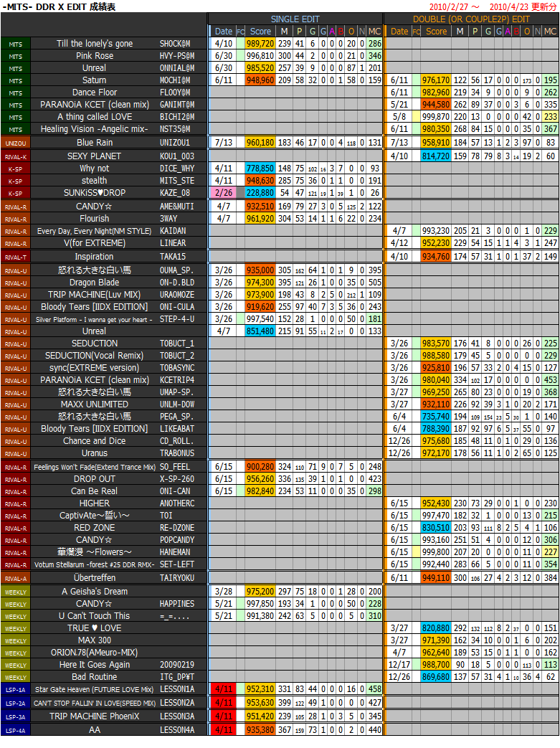Click edit name AME&MUTI

177,207
